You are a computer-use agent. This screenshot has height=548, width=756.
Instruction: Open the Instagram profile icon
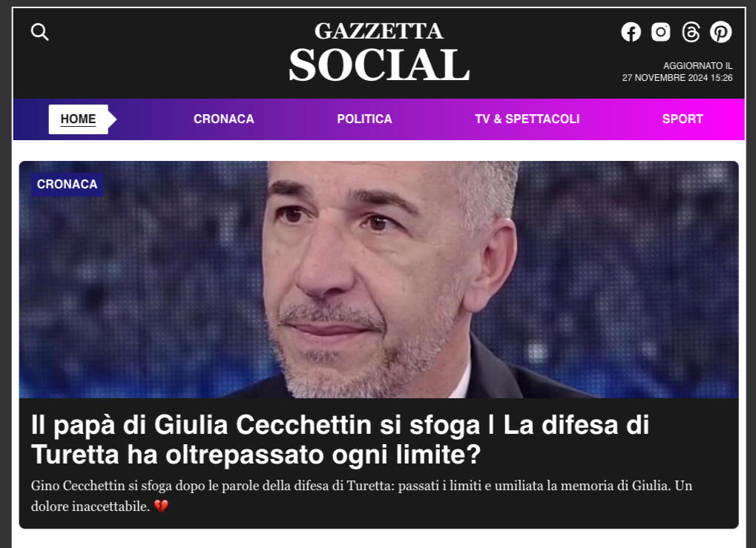pyautogui.click(x=660, y=33)
